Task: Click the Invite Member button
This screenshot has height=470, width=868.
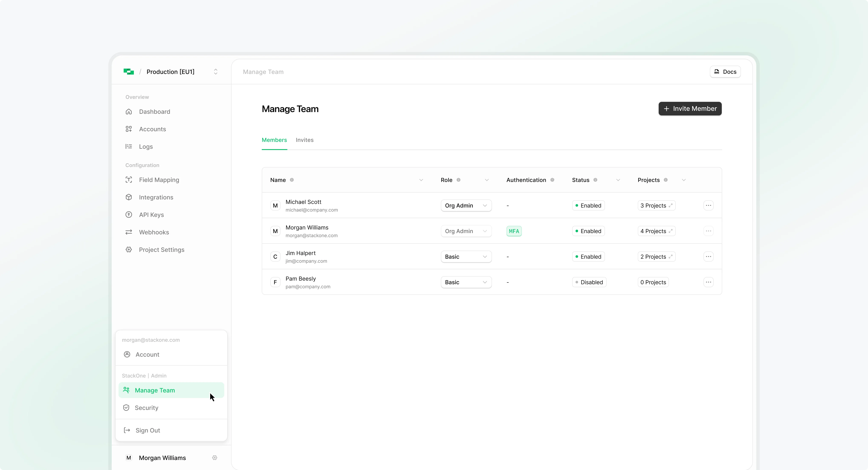Action: pyautogui.click(x=690, y=108)
